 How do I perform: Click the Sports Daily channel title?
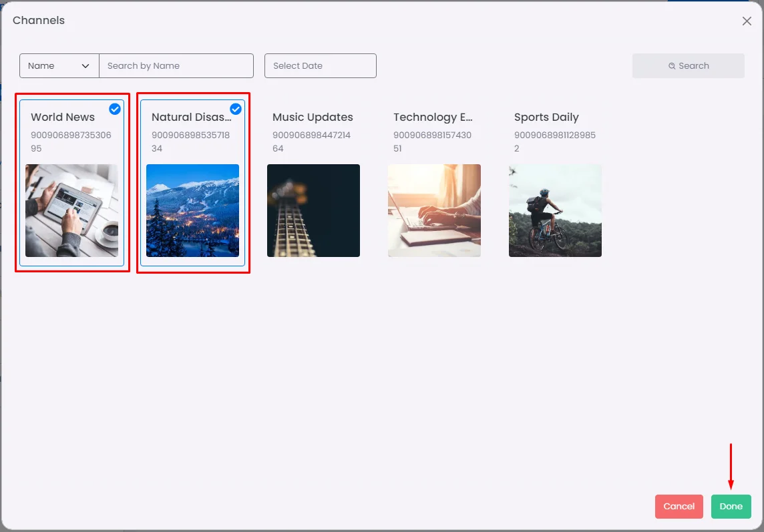click(546, 117)
